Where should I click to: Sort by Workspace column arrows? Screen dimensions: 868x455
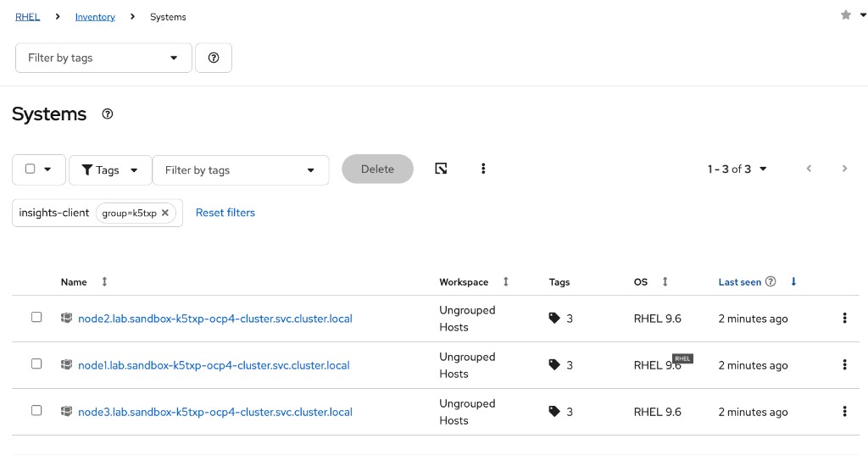click(x=505, y=282)
